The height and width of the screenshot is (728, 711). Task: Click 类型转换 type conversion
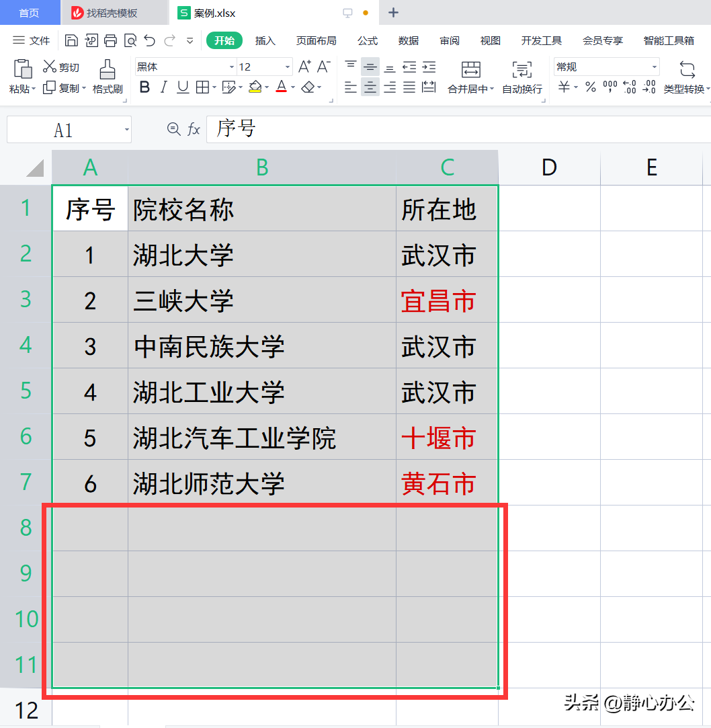click(686, 77)
